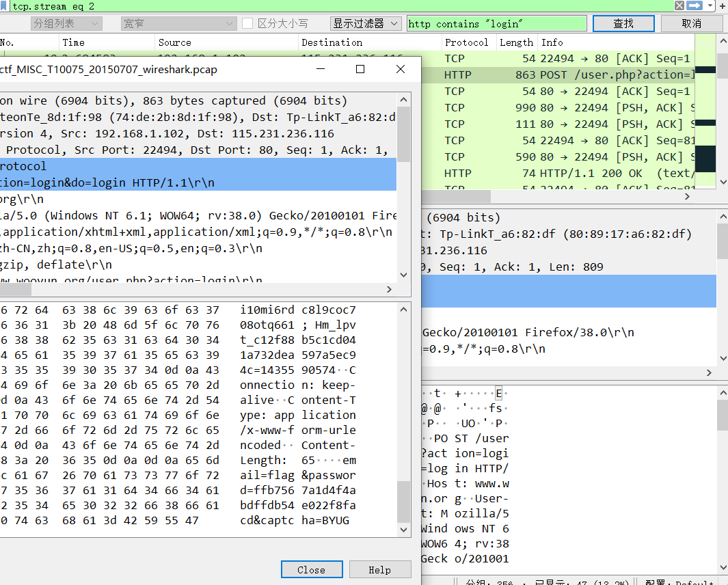Select the Seq: 1, Ack: 1, Len: 809 line
728x585 pixels.
coord(569,267)
